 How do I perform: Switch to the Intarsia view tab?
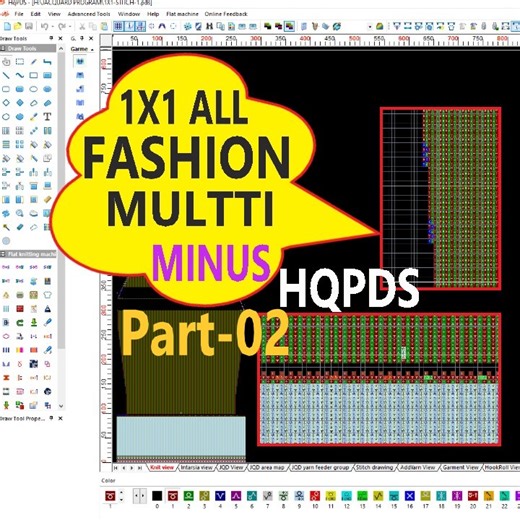click(196, 468)
